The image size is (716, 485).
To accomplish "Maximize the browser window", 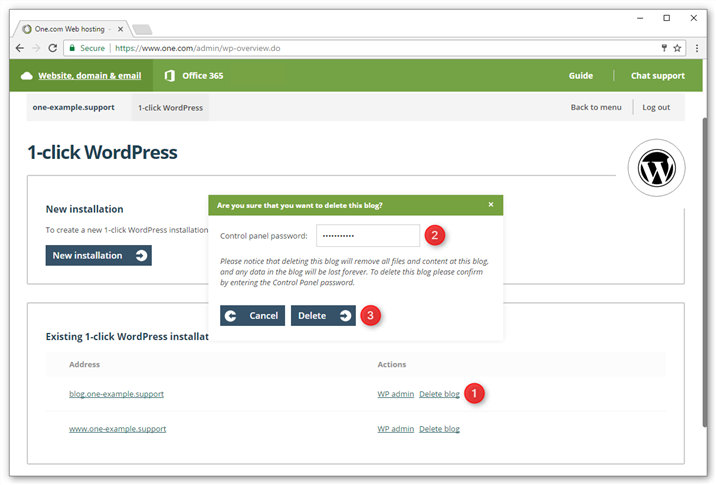I will 667,18.
